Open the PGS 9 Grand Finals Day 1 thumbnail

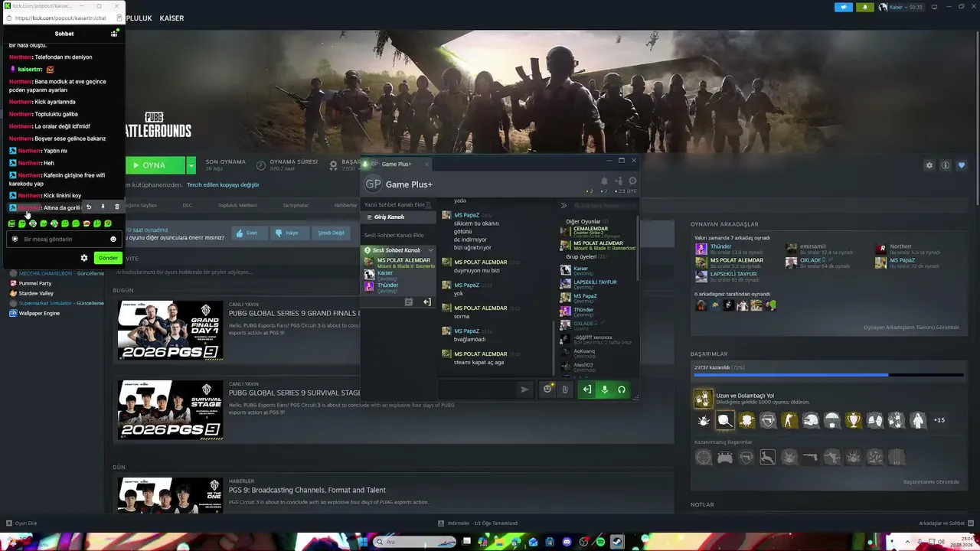tap(171, 331)
